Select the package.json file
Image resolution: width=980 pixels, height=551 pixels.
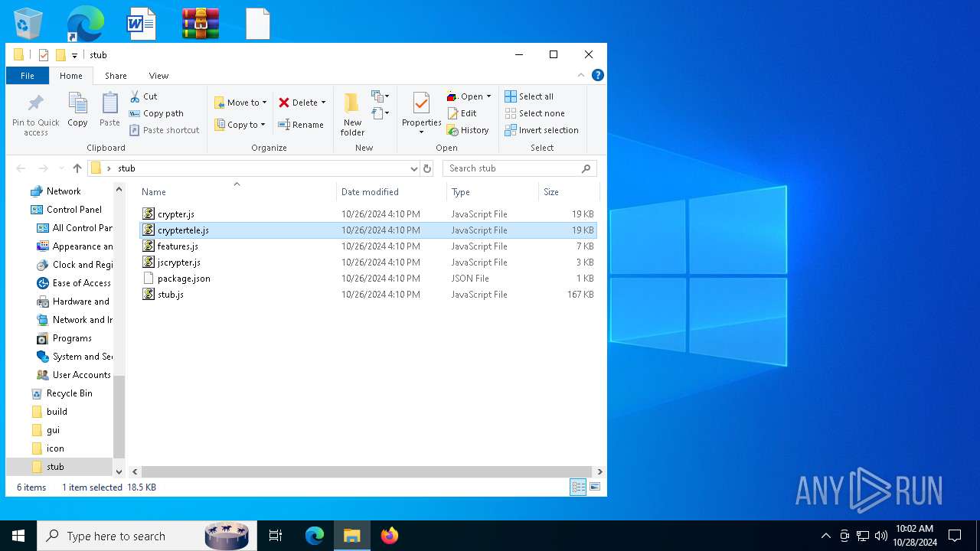point(368,279)
